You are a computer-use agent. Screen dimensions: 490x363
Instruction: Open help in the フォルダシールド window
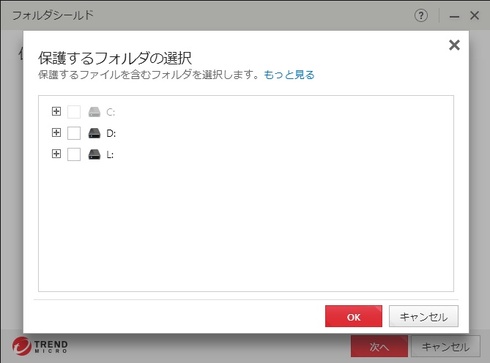[x=421, y=15]
